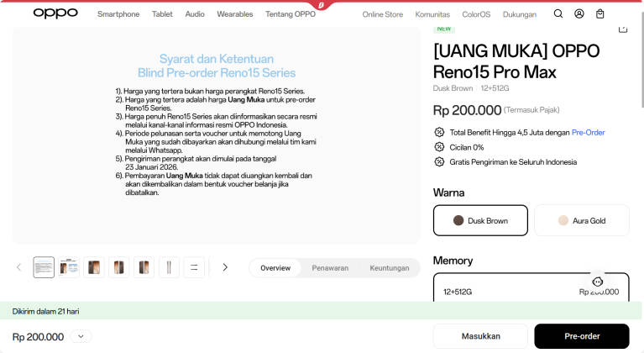Viewport: 644px width, 353px height.
Task: Follow the Pre-Order benefit link
Action: (588, 132)
